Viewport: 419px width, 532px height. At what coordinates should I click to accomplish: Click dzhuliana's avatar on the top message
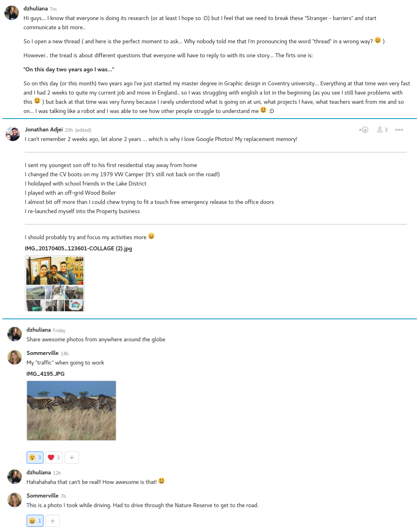12,13
